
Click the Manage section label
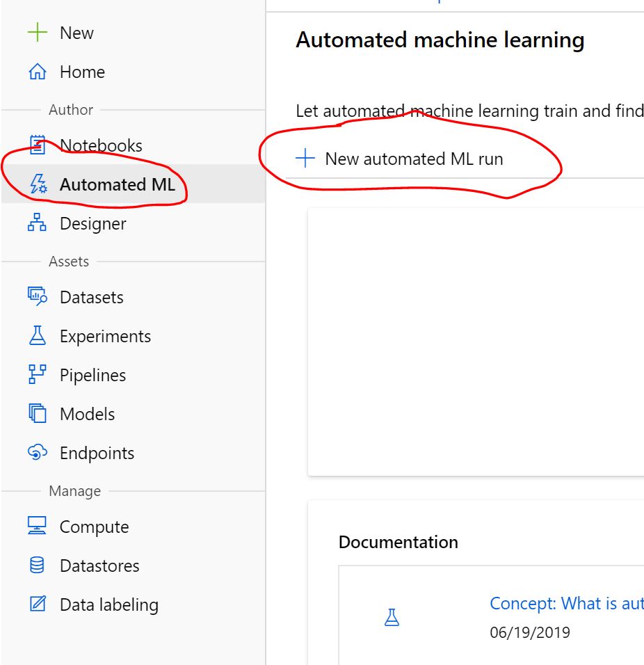pos(74,491)
